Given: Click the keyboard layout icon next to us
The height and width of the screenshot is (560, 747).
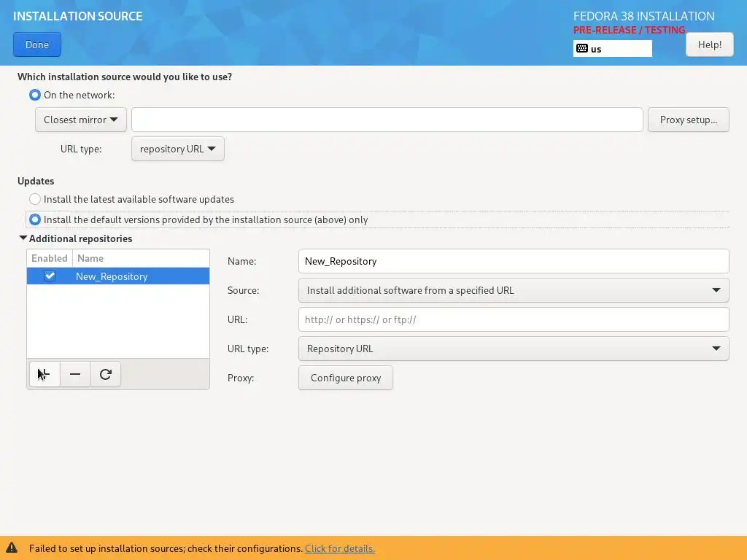Looking at the screenshot, I should (581, 48).
